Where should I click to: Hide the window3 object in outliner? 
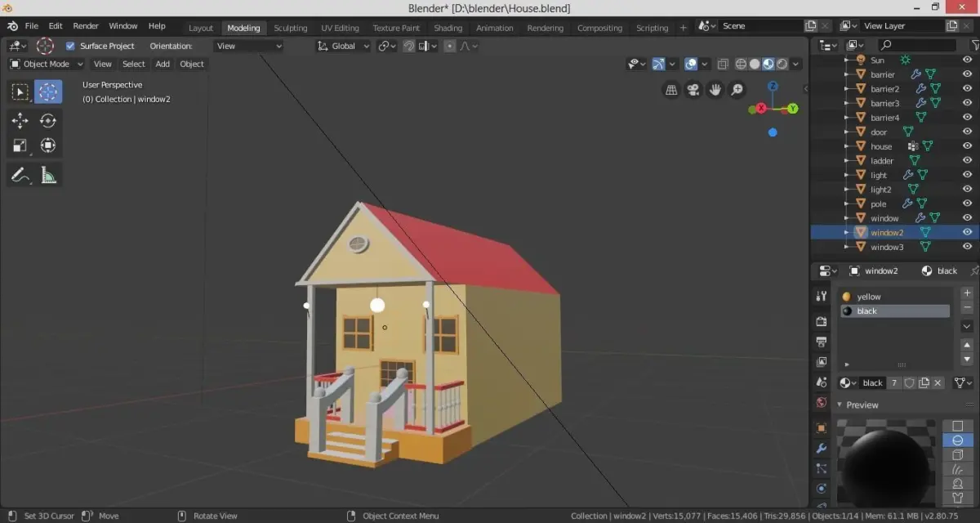point(967,247)
